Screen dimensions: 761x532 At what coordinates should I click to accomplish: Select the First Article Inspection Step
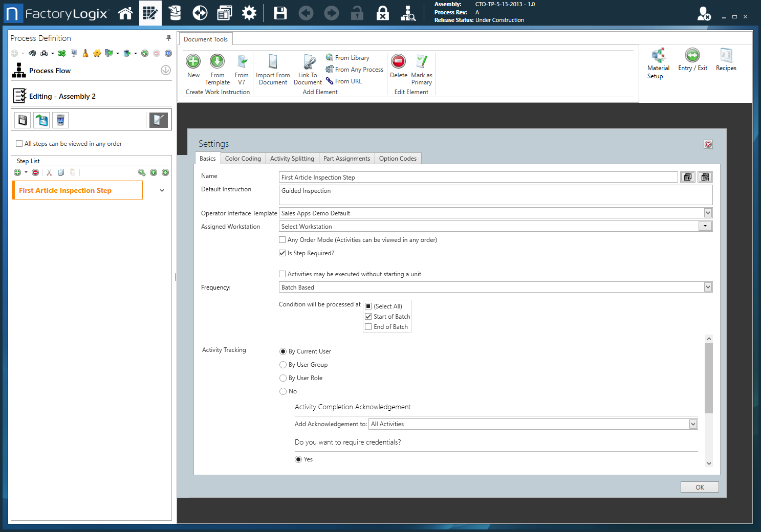pos(64,190)
